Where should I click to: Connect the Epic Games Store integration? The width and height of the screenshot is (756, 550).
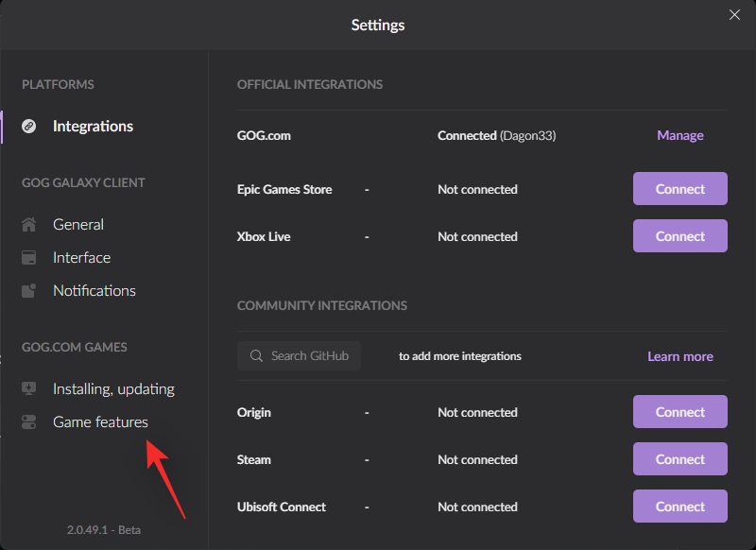[680, 189]
